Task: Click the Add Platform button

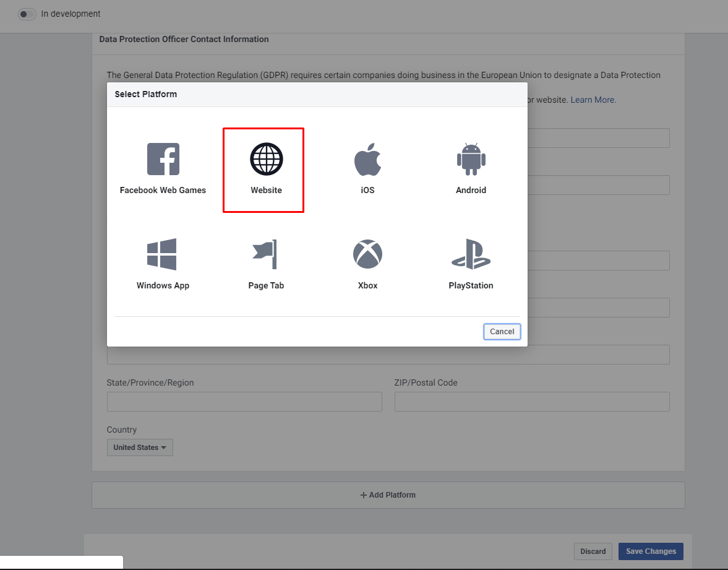Action: coord(388,495)
